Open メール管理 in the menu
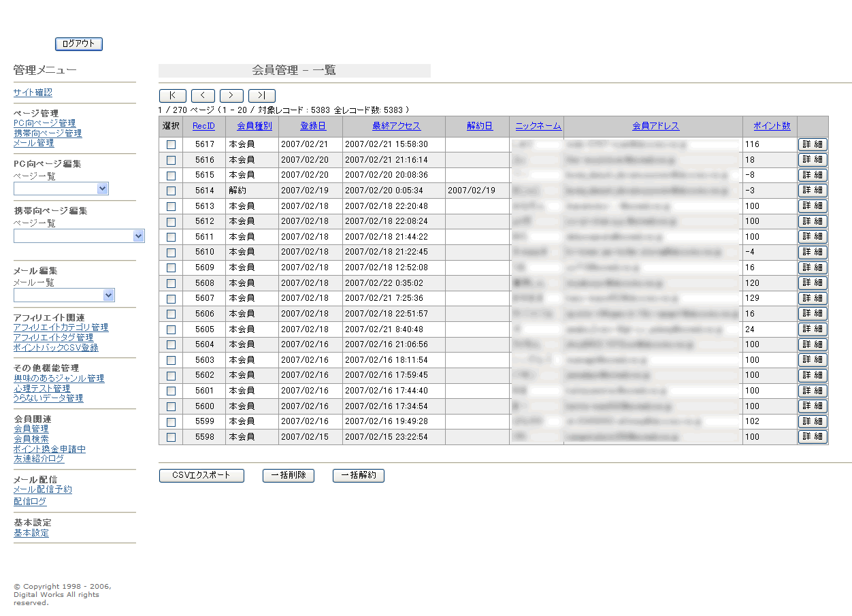Screen dimensions: 852x616 (34, 143)
